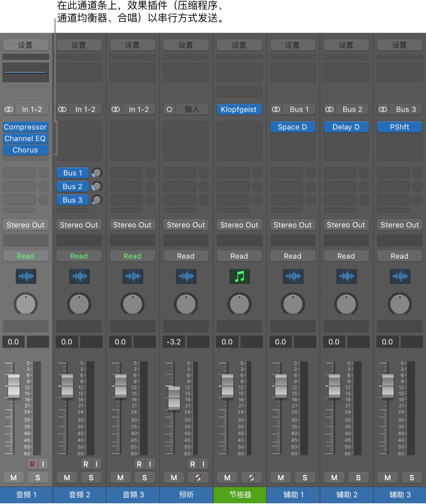Click the waveform icon on 辅助 2 strip
The width and height of the screenshot is (426, 504).
(x=346, y=276)
